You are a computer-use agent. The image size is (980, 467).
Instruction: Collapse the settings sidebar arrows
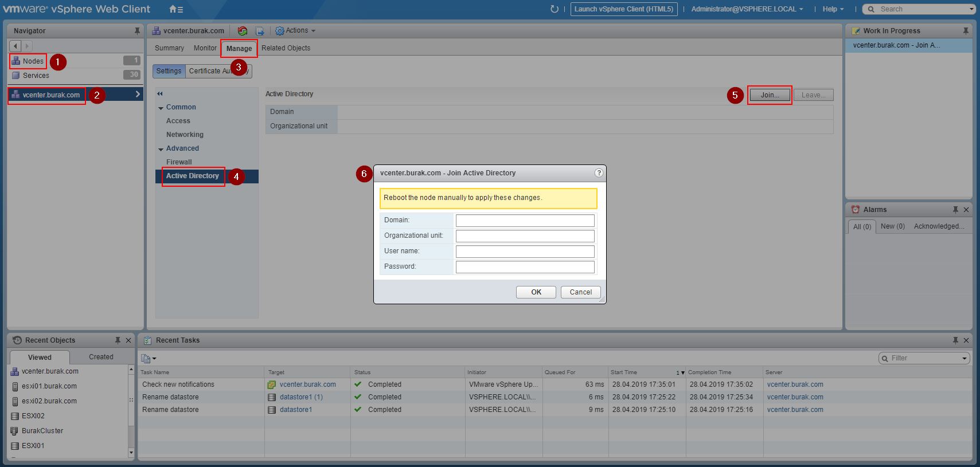tap(160, 93)
